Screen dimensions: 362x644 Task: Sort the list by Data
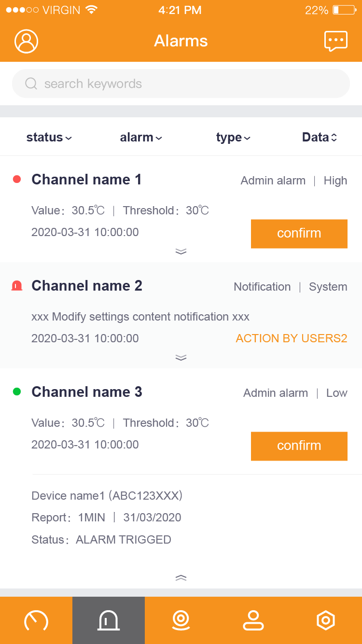319,138
